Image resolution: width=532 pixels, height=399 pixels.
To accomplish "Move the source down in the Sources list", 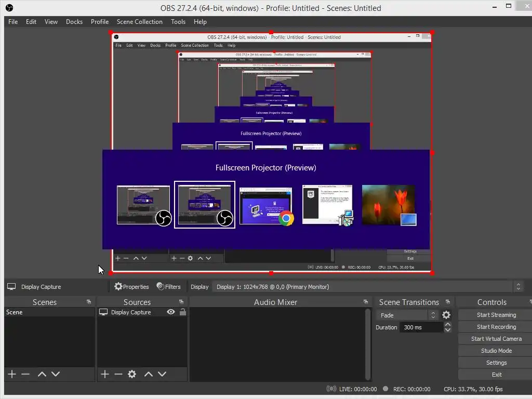I will [162, 374].
